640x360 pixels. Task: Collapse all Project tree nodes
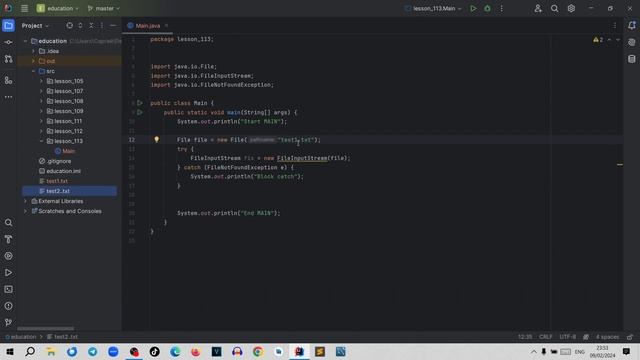[91, 25]
